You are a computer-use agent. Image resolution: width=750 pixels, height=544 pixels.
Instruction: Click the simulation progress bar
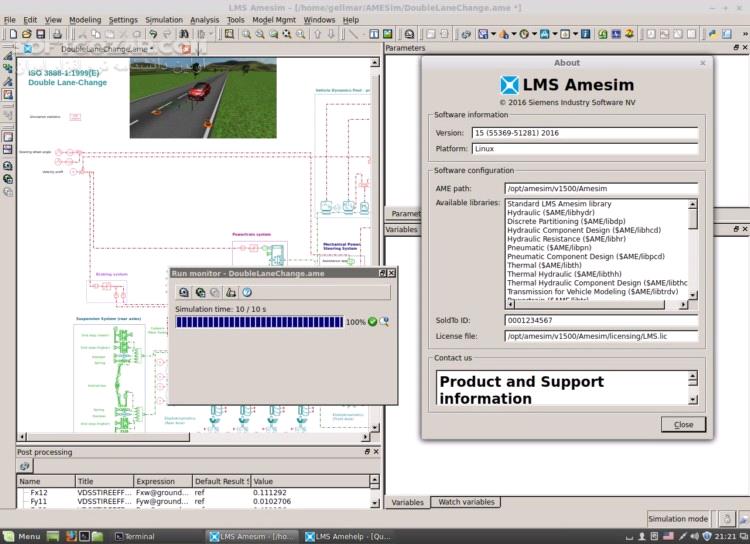tap(259, 322)
